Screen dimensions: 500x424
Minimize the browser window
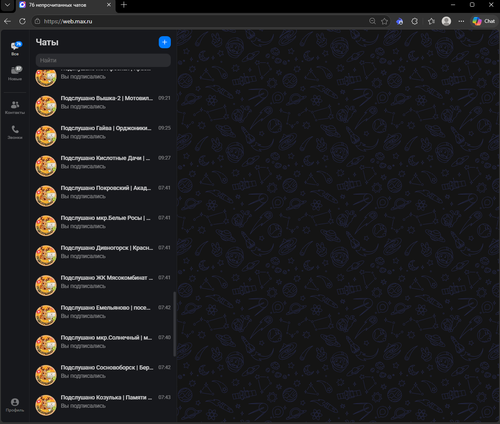coord(453,5)
